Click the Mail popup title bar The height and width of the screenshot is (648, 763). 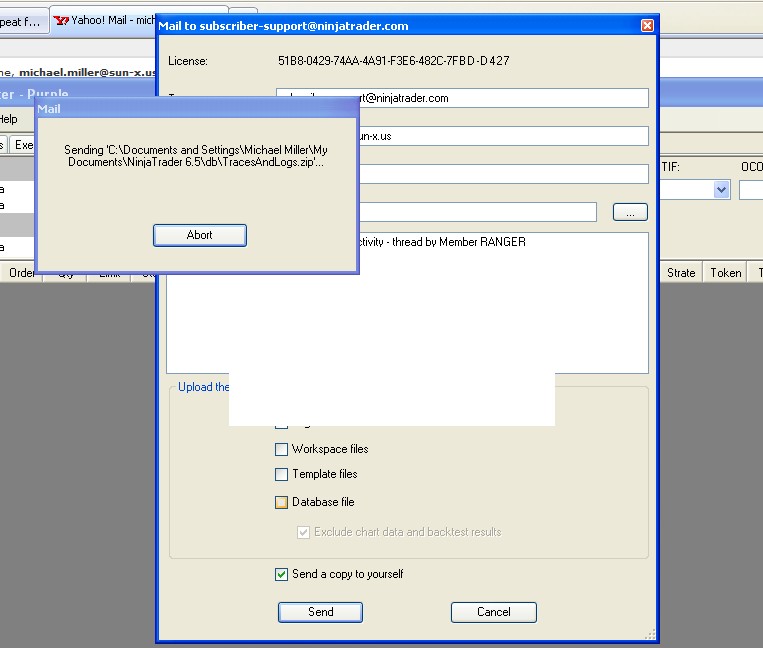pyautogui.click(x=197, y=109)
